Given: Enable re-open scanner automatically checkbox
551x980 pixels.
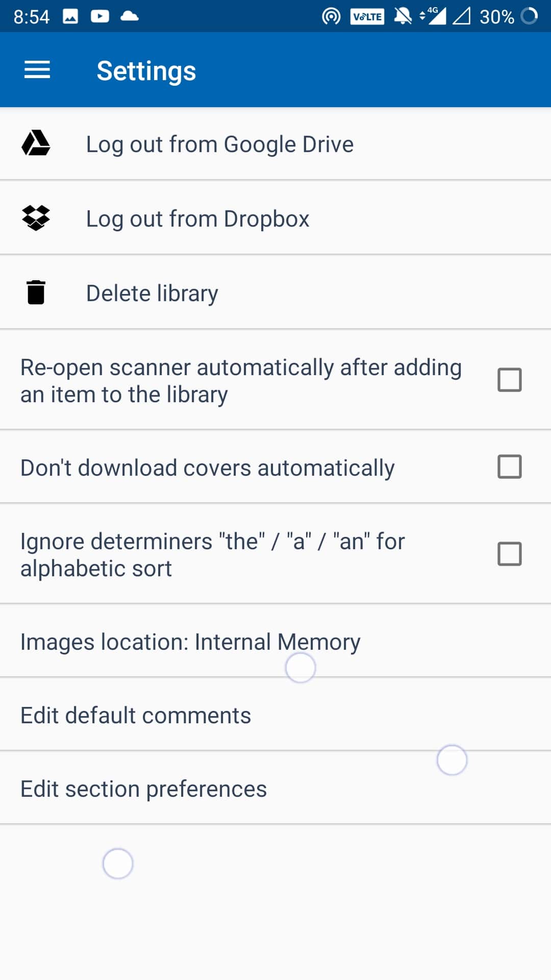Looking at the screenshot, I should pos(509,380).
